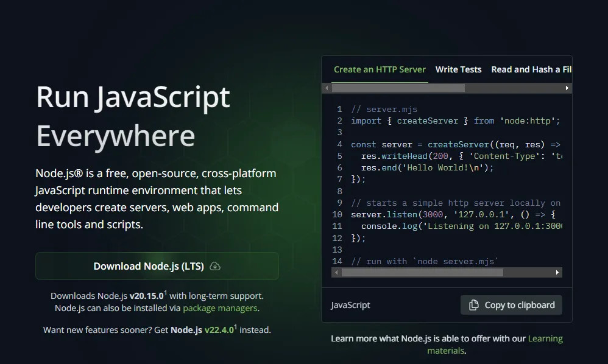Screen dimensions: 608x364
Task: Click the cloud download icon on the LTS button
Action: 214,266
